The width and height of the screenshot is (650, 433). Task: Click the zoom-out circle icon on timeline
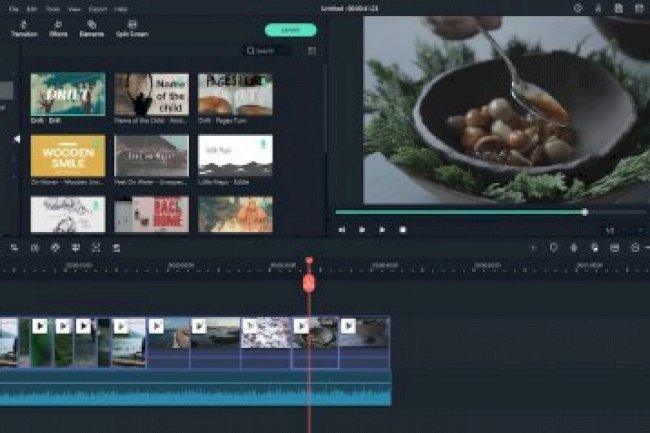(x=635, y=248)
